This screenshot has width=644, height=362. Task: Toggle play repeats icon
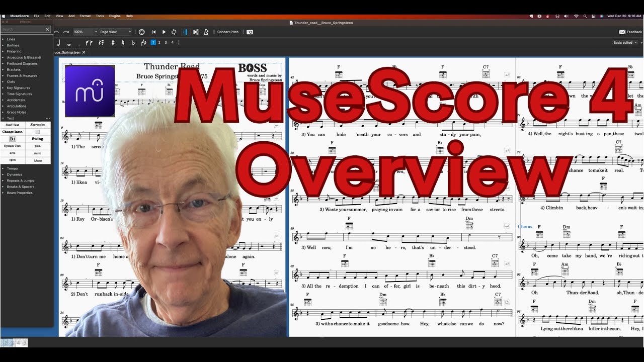point(185,32)
